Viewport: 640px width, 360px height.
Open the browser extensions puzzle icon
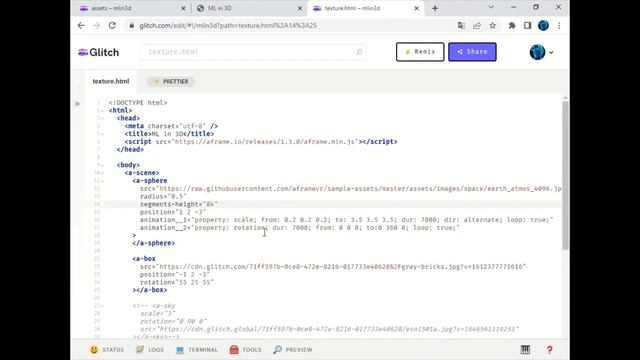[512, 25]
